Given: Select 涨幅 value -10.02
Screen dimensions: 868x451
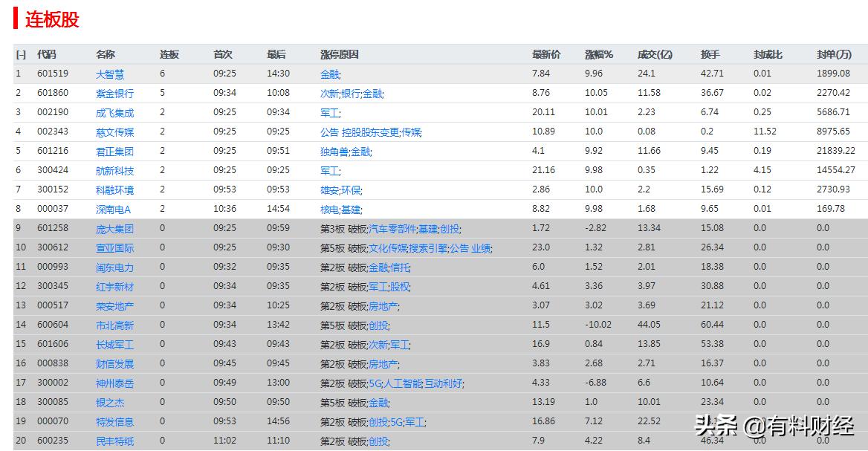Looking at the screenshot, I should click(597, 324).
